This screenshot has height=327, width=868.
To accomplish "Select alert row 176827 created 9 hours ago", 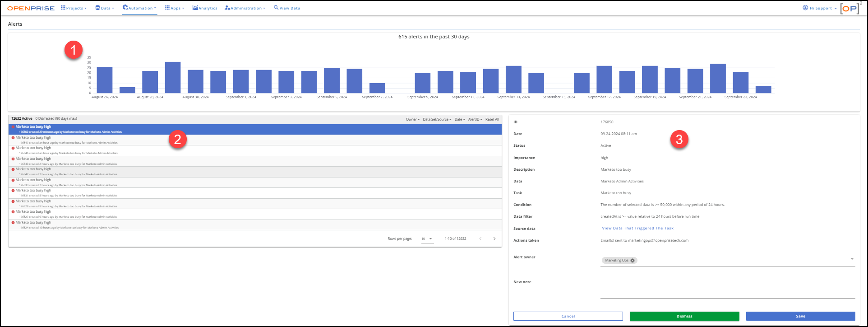I will click(x=255, y=214).
